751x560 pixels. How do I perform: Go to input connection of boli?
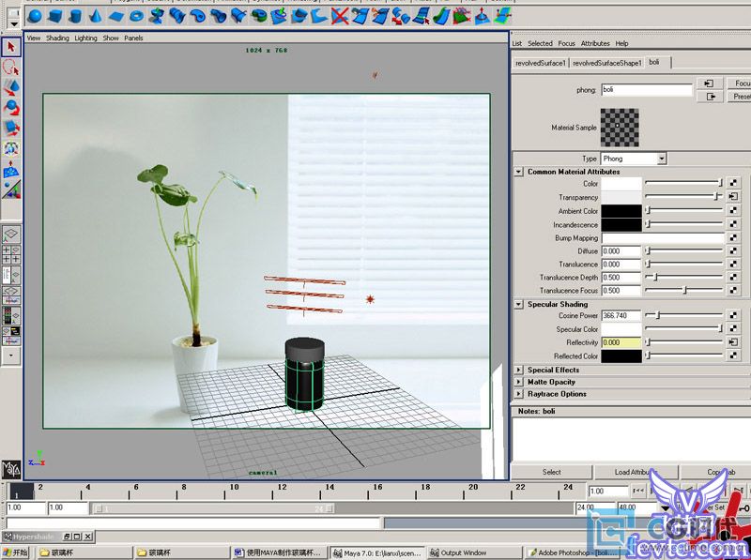[x=710, y=83]
